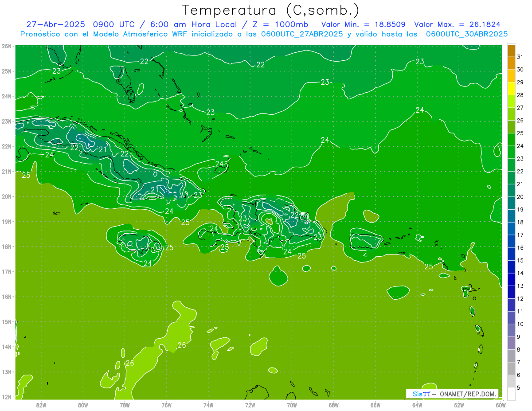Click the 'Z = 1000mb' level text

pyautogui.click(x=280, y=24)
